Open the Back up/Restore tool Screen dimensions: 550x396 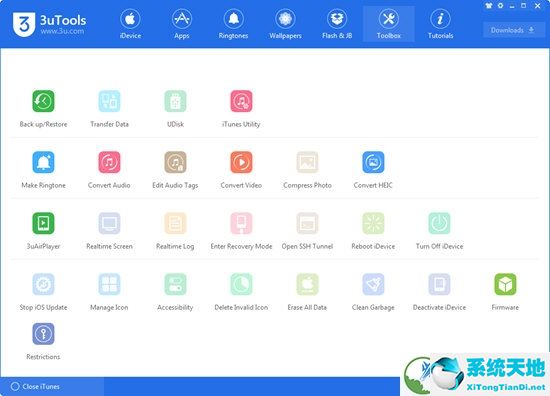(x=43, y=101)
